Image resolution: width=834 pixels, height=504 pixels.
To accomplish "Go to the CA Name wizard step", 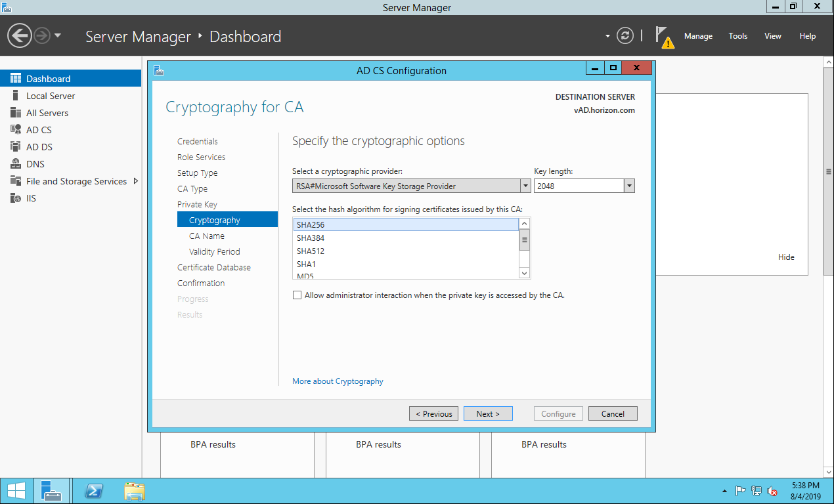I will point(207,236).
